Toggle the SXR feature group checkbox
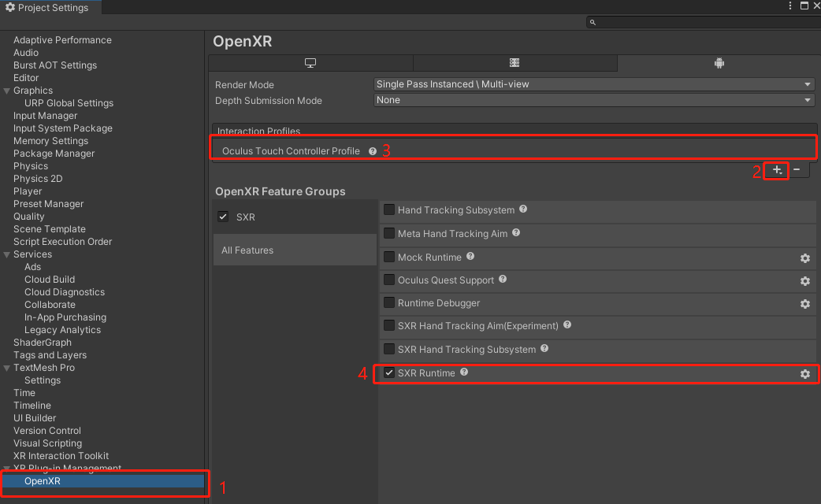The image size is (821, 504). (x=223, y=217)
